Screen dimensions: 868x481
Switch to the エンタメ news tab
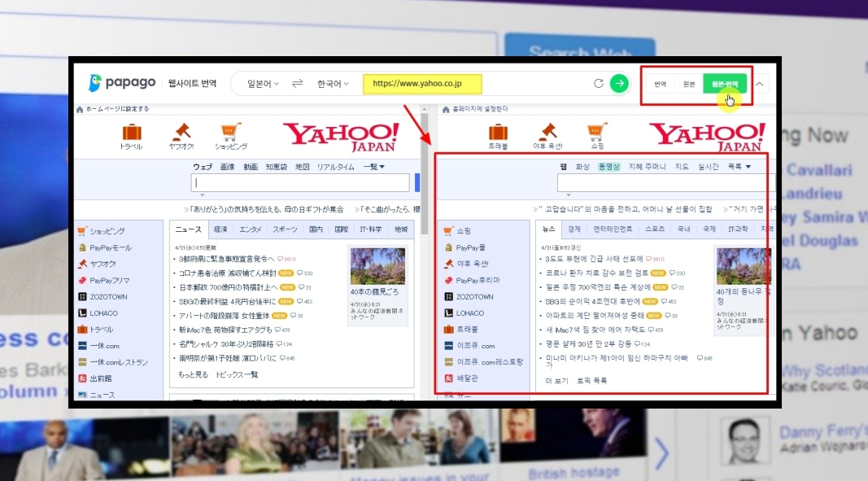pyautogui.click(x=251, y=230)
